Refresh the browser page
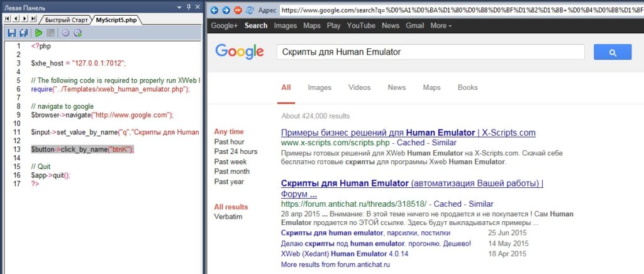Viewport: 644px width, 274px height. click(x=250, y=10)
